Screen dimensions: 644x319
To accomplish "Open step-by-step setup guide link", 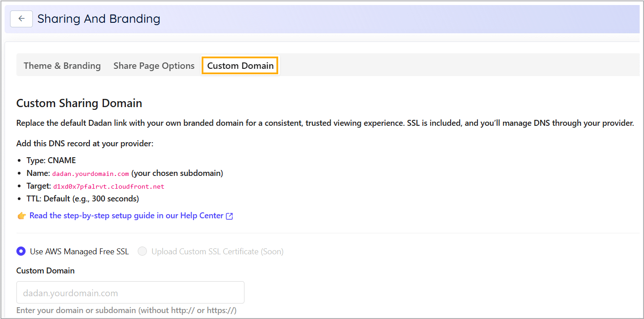I will coord(126,216).
